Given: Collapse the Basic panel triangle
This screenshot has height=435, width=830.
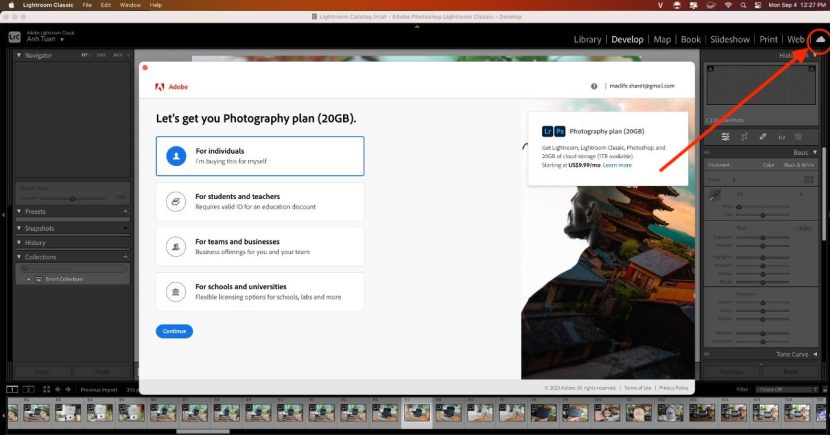Looking at the screenshot, I should point(815,152).
